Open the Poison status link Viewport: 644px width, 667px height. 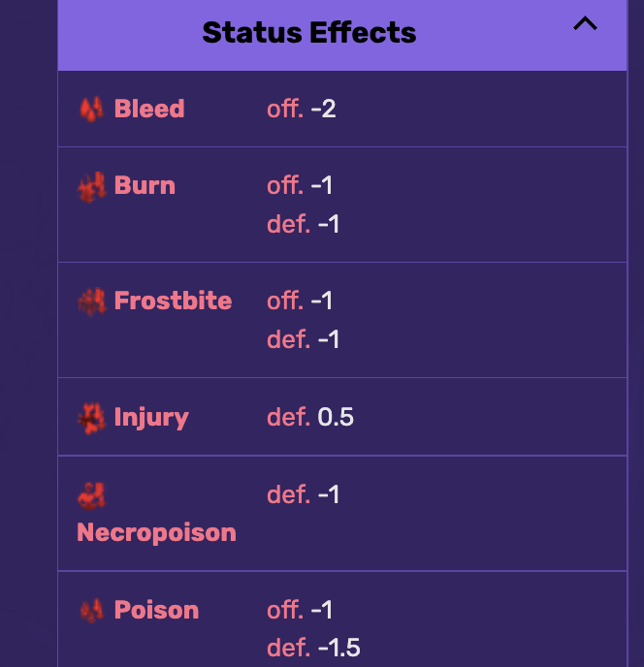[x=156, y=610]
